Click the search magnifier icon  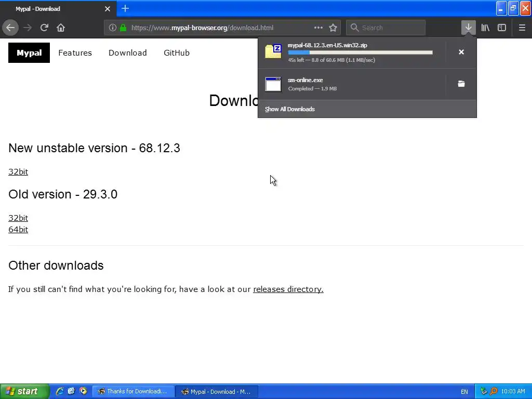coord(354,28)
